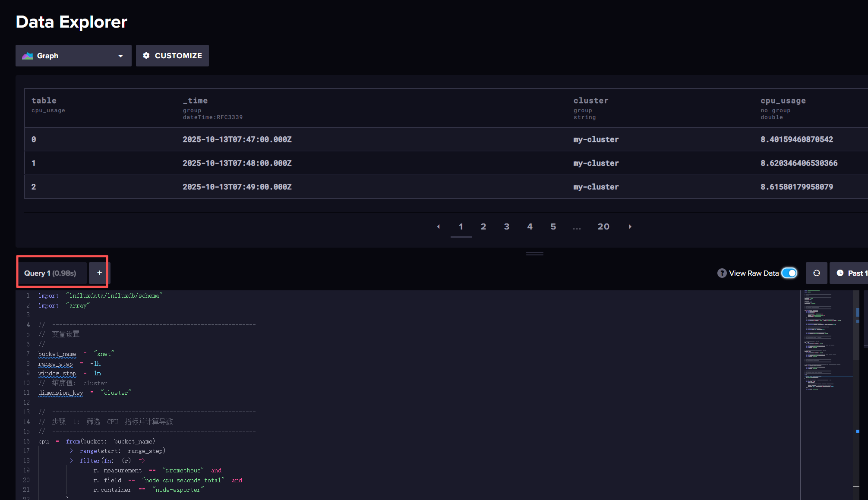Go to next results page arrow

click(x=630, y=226)
